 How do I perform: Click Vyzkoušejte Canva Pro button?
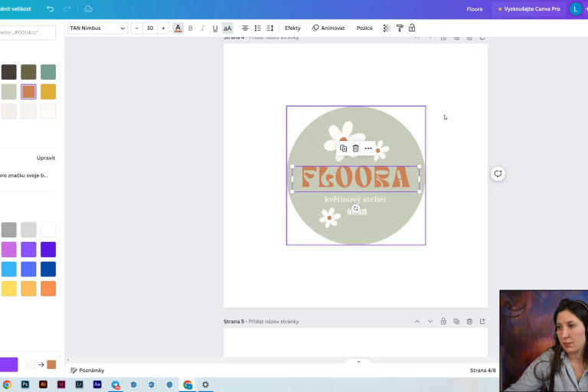coord(528,8)
